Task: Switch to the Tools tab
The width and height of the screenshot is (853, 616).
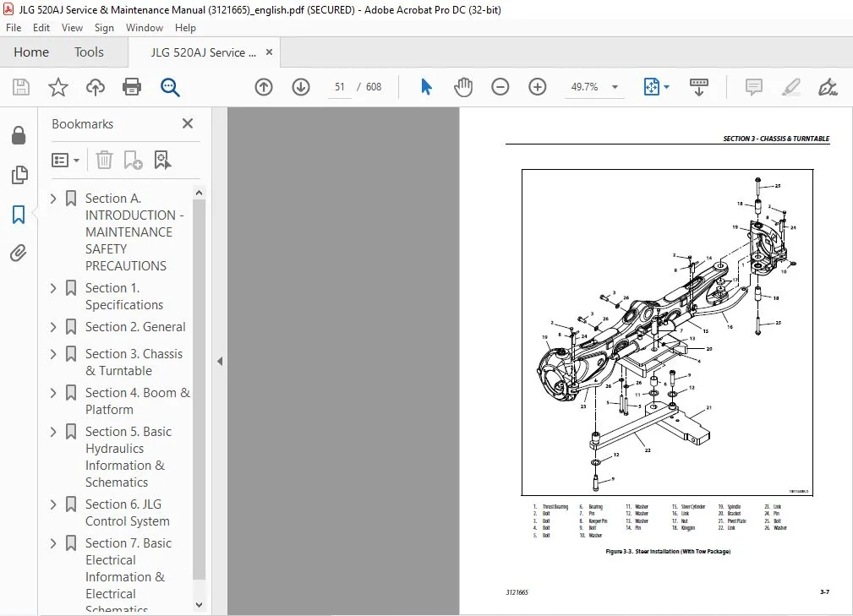Action: [89, 52]
